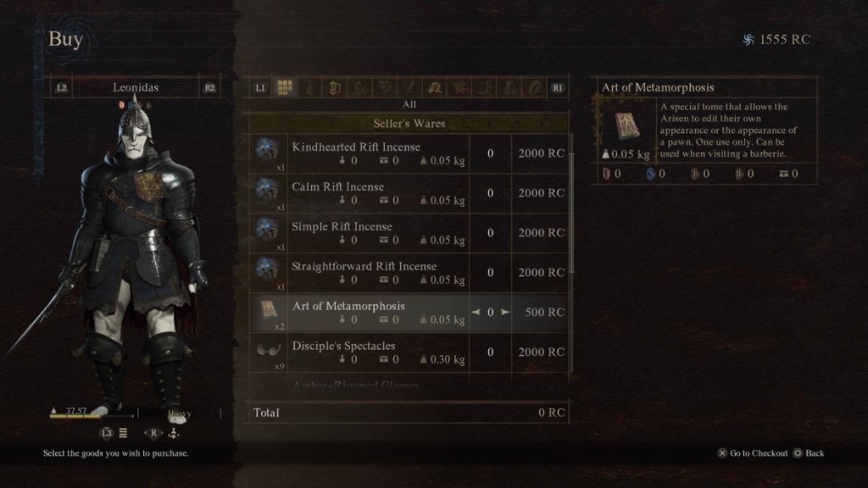Switch character with the L2 button
This screenshot has width=868, height=488.
pos(61,87)
